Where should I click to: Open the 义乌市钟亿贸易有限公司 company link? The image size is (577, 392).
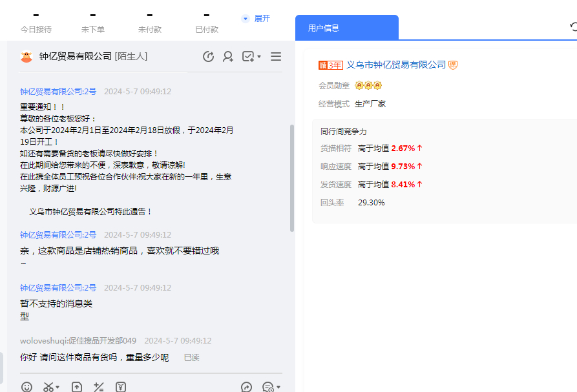pos(396,65)
